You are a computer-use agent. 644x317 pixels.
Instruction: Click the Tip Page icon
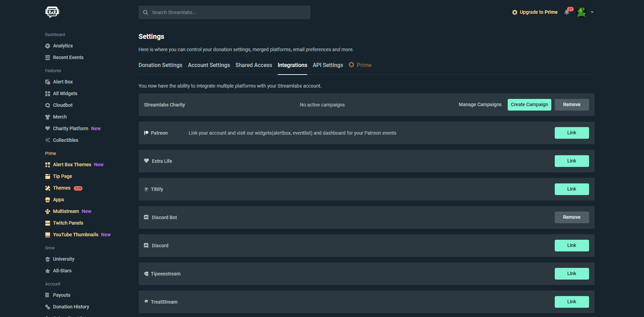(48, 177)
